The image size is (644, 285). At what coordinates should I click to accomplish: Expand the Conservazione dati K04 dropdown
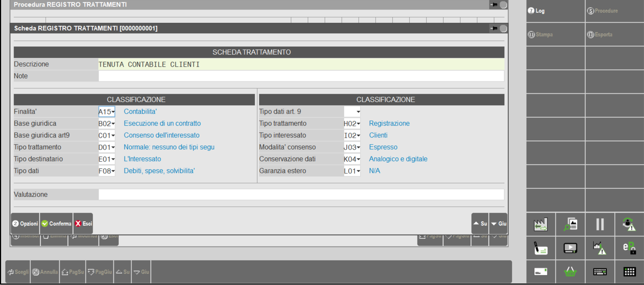(x=358, y=159)
